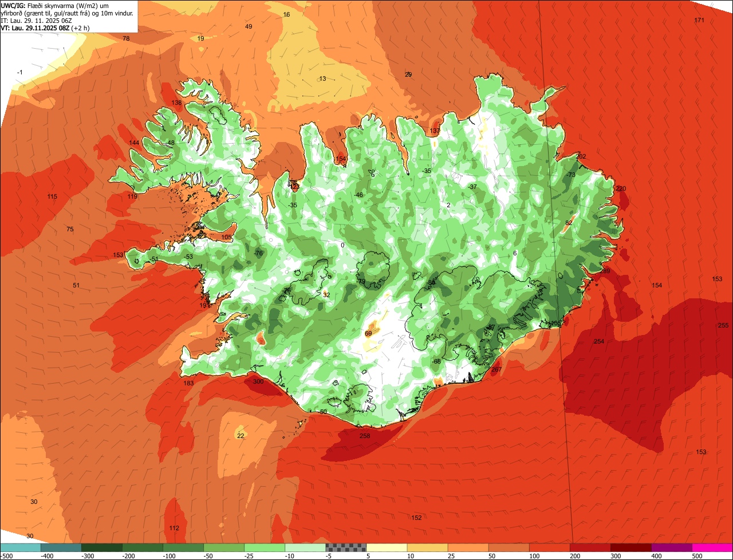The height and width of the screenshot is (560, 733).
Task: Click the map value -73
Action: pos(570,175)
